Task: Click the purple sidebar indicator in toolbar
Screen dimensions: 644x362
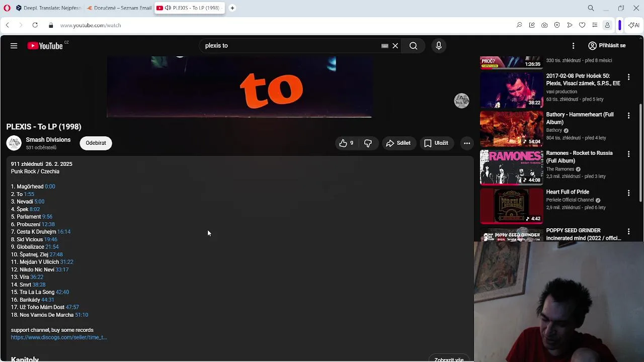Action: (x=620, y=25)
